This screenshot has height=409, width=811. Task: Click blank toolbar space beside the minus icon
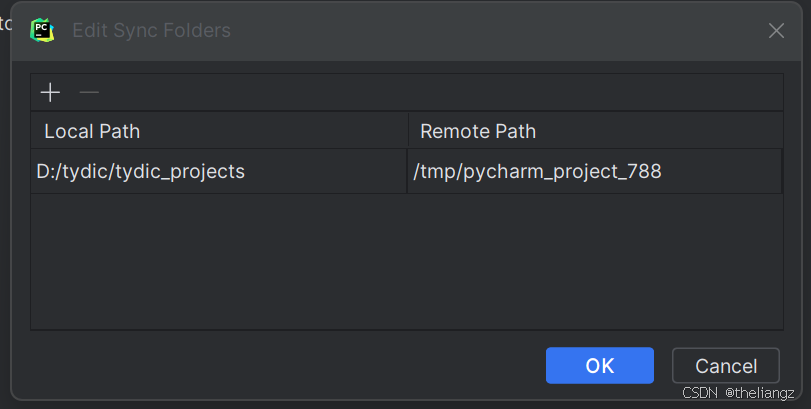[x=440, y=93]
